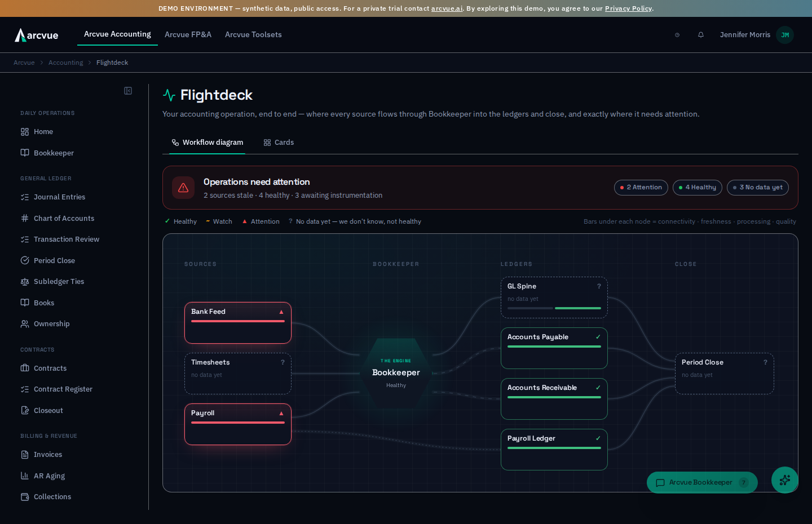Go to the Accounting breadcrumb
The height and width of the screenshot is (524, 812).
coord(65,63)
